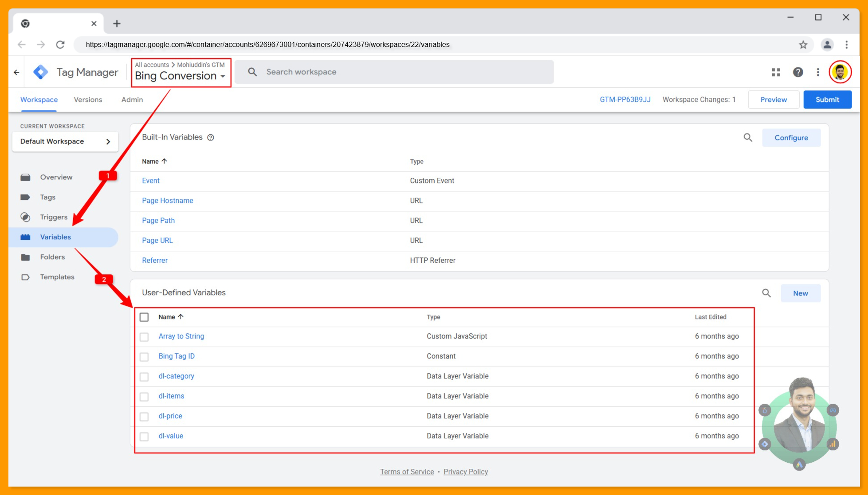Check the select-all checkbox in User-Defined Variables
Viewport: 868px width, 495px height.
(x=144, y=317)
